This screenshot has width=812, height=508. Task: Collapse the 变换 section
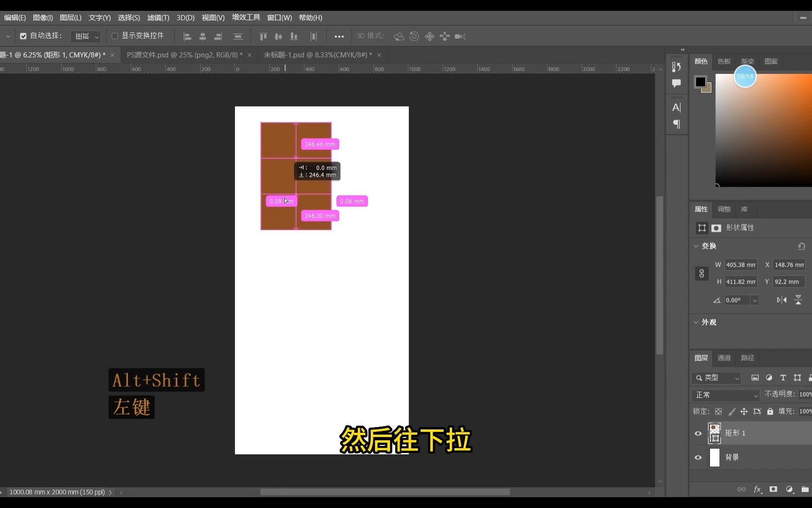pos(696,246)
